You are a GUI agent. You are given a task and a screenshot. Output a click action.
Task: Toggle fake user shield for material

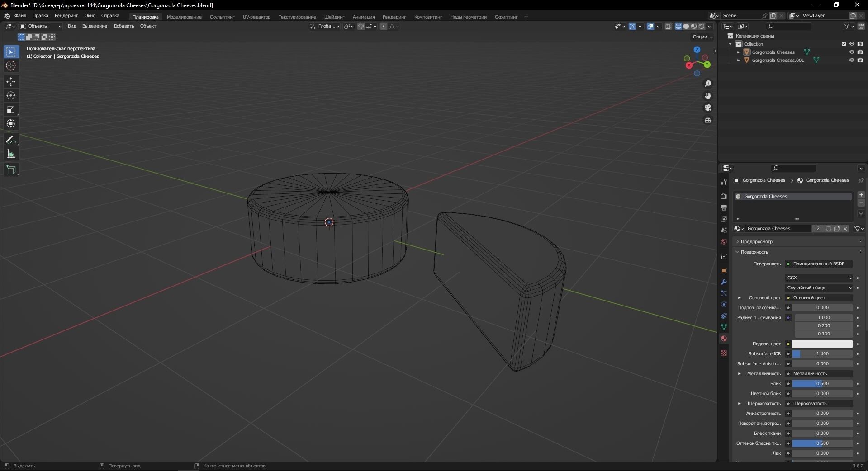tap(829, 229)
